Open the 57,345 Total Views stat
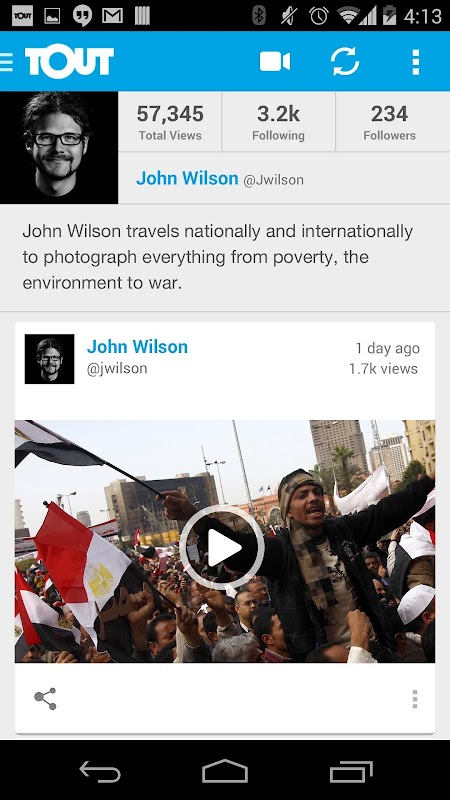The image size is (450, 800). [x=170, y=122]
